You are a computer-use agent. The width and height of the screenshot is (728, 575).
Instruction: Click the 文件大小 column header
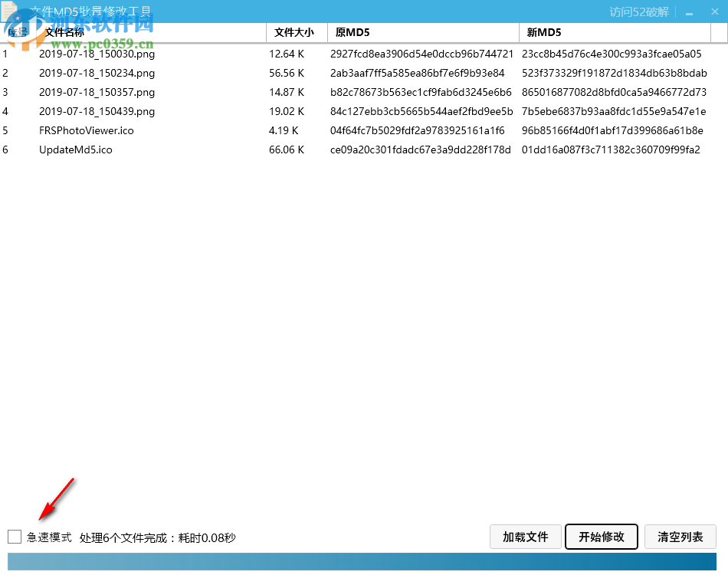coord(296,32)
